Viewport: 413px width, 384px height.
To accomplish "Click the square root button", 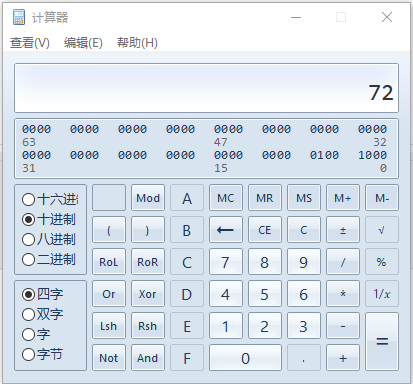I will pyautogui.click(x=382, y=230).
